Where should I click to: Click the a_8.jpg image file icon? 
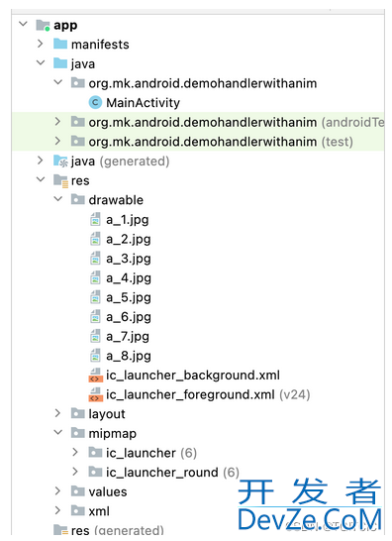(x=95, y=355)
